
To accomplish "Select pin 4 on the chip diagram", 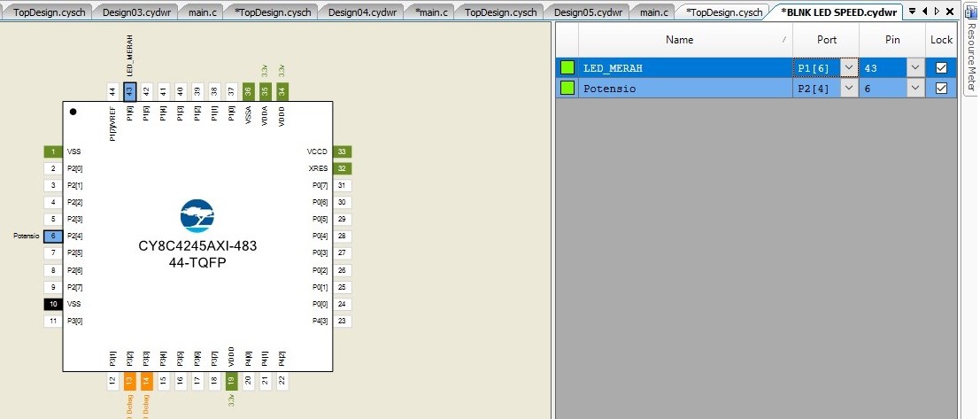I will [53, 202].
